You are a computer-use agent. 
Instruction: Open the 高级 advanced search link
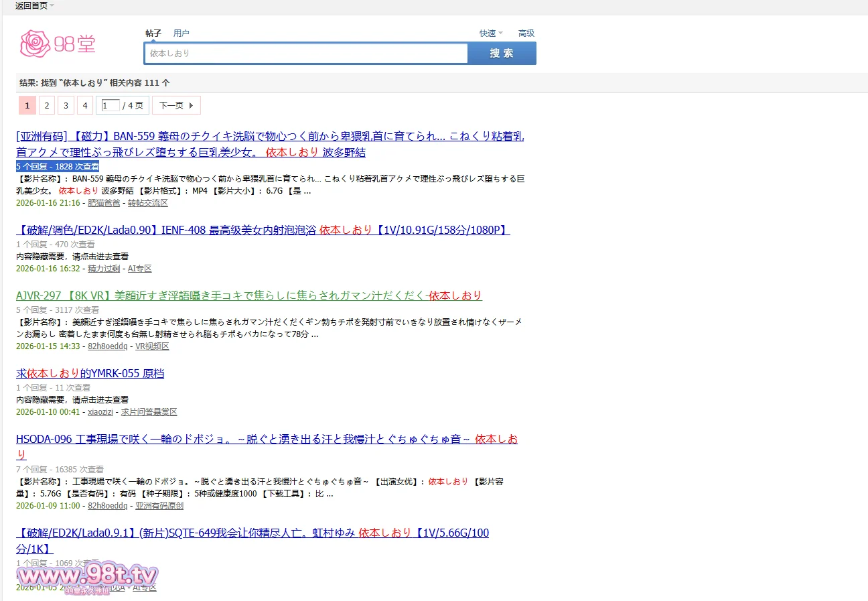[526, 34]
